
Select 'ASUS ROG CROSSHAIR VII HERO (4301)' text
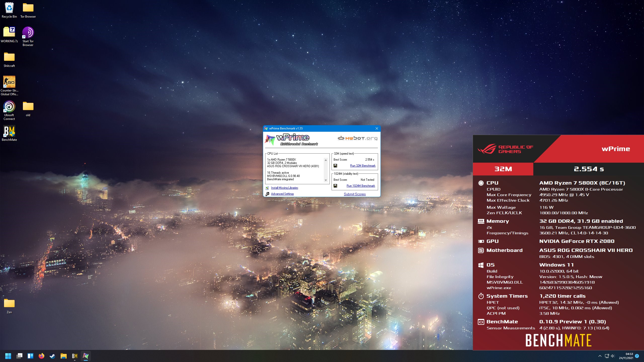293,166
